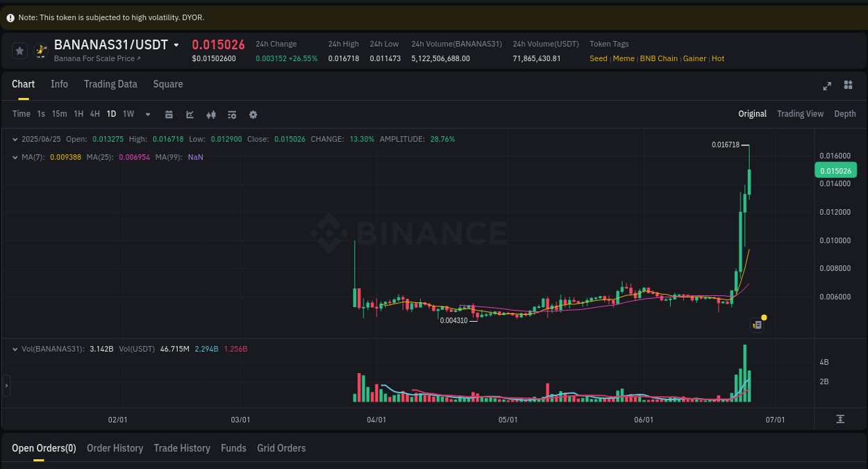
Task: Open the calendar date range picker
Action: point(169,114)
